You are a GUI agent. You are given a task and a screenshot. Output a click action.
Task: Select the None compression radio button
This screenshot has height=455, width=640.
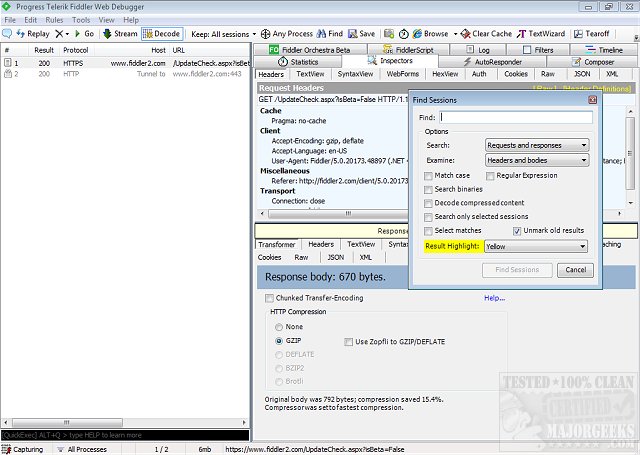click(279, 327)
